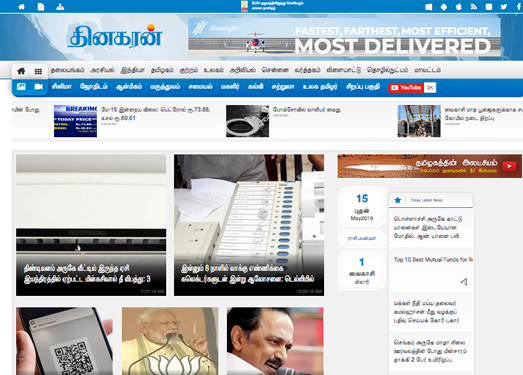This screenshot has width=523, height=375.
Task: Open the தமிழகம் menu item
Action: [x=162, y=70]
